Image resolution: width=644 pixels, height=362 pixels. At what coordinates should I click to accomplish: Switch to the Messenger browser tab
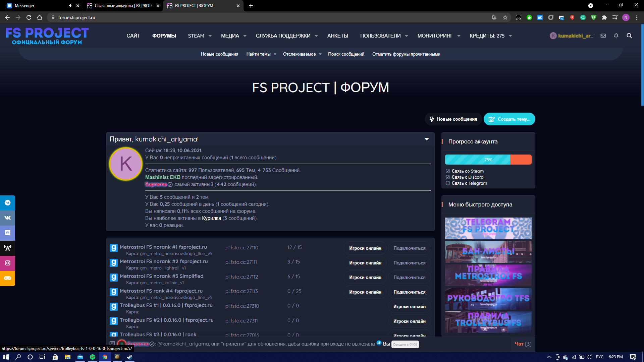tap(24, 6)
